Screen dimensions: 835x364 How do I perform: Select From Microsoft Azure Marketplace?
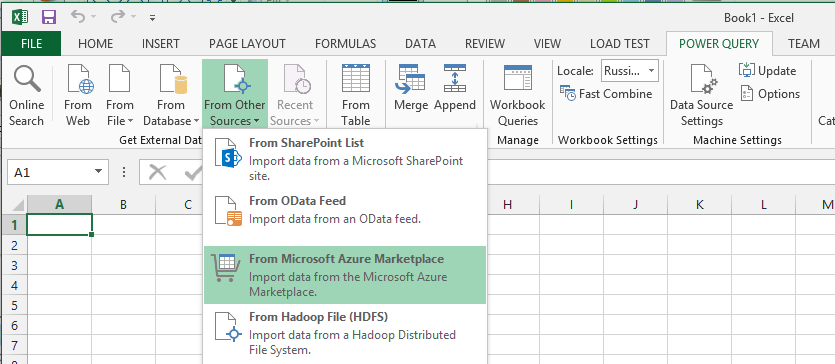[345, 275]
